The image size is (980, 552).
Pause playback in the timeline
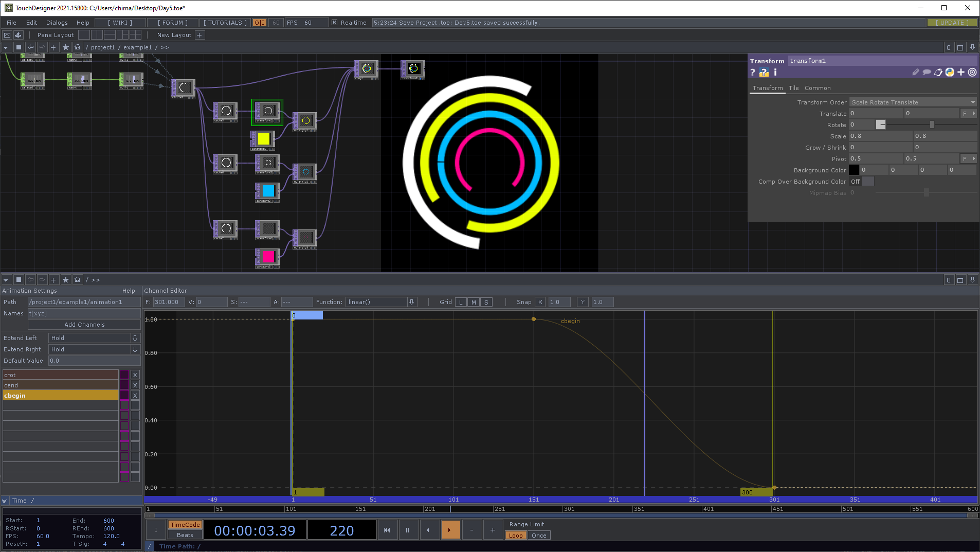pyautogui.click(x=407, y=530)
